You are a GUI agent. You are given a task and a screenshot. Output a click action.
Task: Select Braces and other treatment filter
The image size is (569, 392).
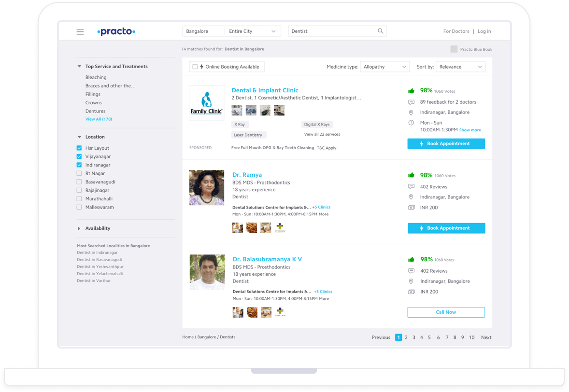pyautogui.click(x=110, y=86)
